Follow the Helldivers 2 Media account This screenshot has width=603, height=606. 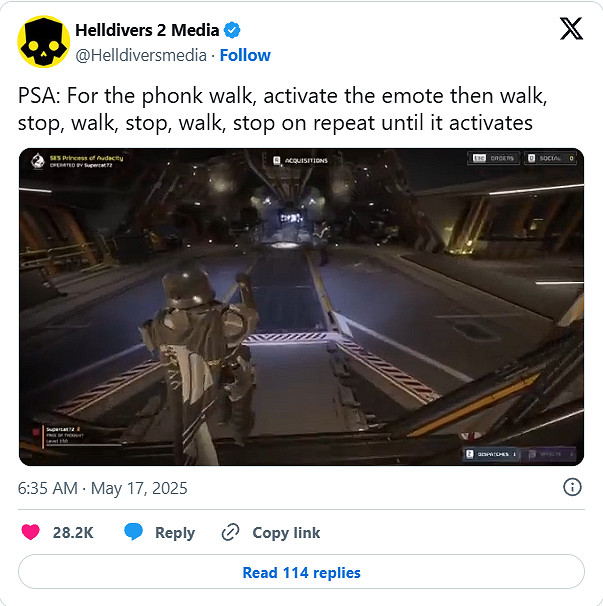click(245, 55)
